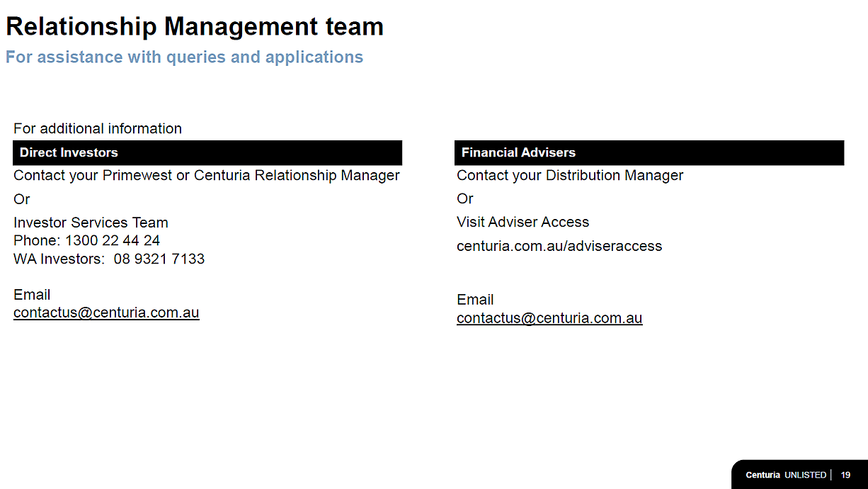Click the page number 19 in the footer

(x=845, y=475)
